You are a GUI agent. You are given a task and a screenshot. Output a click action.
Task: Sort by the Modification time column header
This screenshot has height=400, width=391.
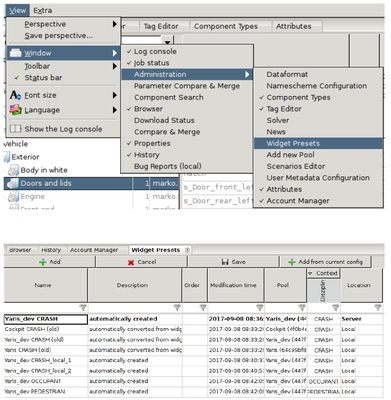pos(236,285)
